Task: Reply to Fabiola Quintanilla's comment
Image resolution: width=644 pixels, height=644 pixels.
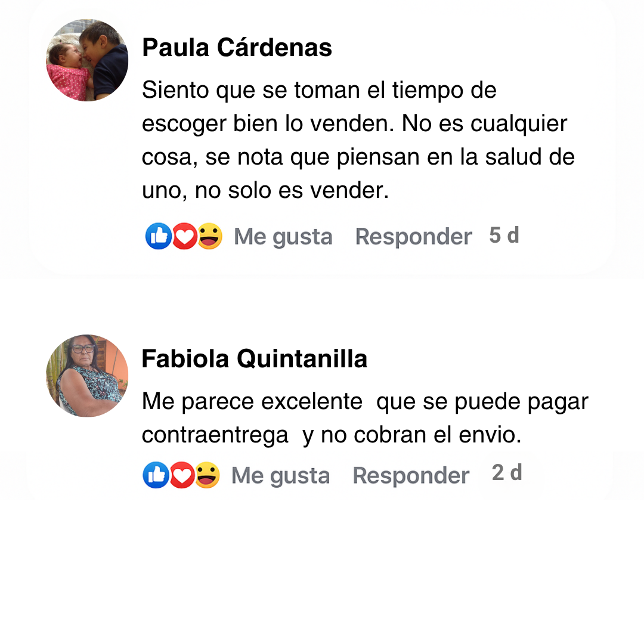Action: (x=411, y=476)
